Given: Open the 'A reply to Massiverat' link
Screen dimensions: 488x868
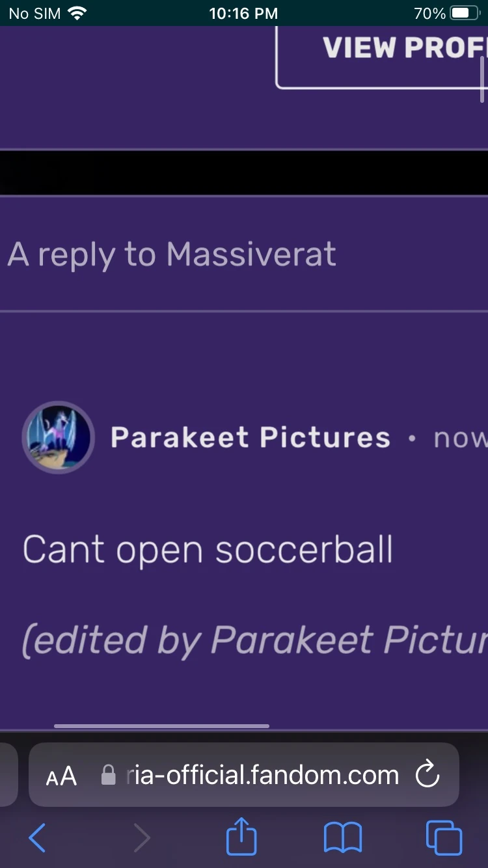Looking at the screenshot, I should coord(172,254).
